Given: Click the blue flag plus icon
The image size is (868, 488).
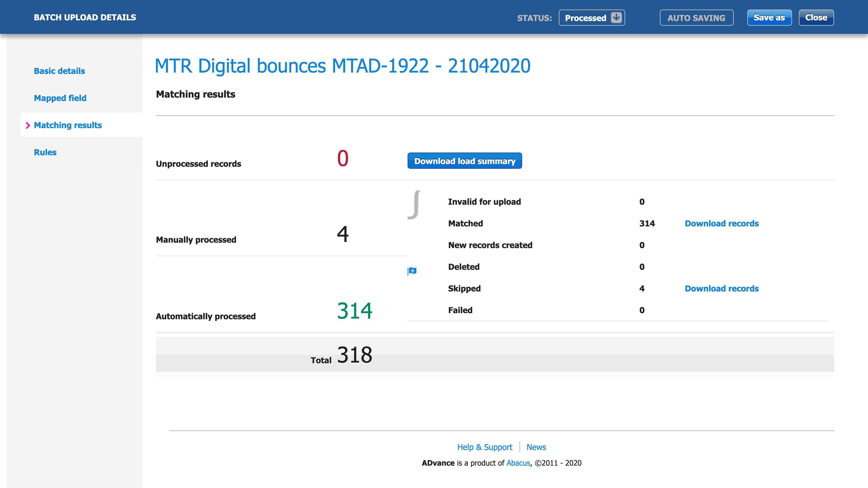Looking at the screenshot, I should point(412,271).
